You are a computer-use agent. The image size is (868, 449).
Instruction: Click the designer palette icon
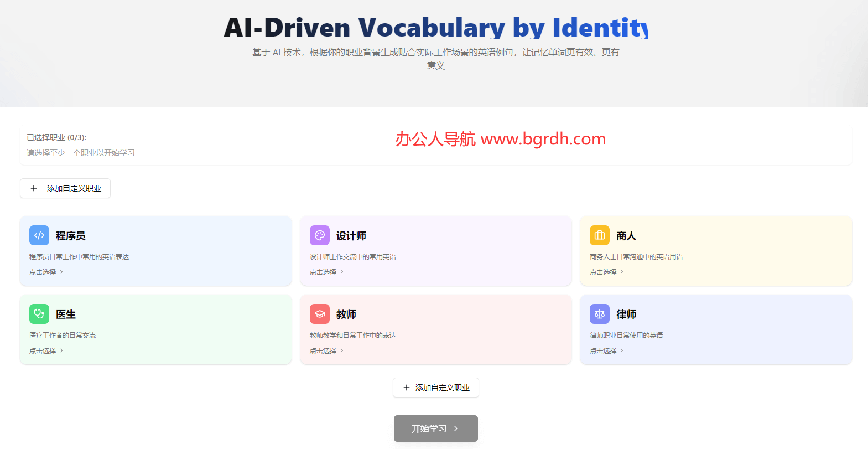(319, 235)
